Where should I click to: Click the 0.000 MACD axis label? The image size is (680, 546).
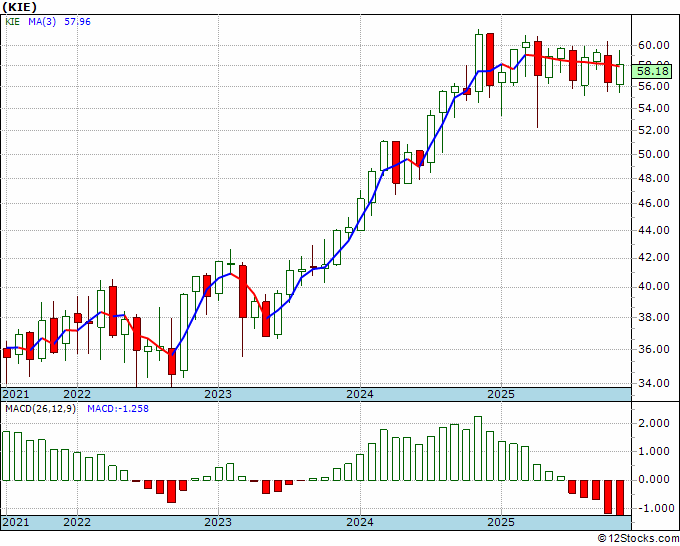pos(654,480)
